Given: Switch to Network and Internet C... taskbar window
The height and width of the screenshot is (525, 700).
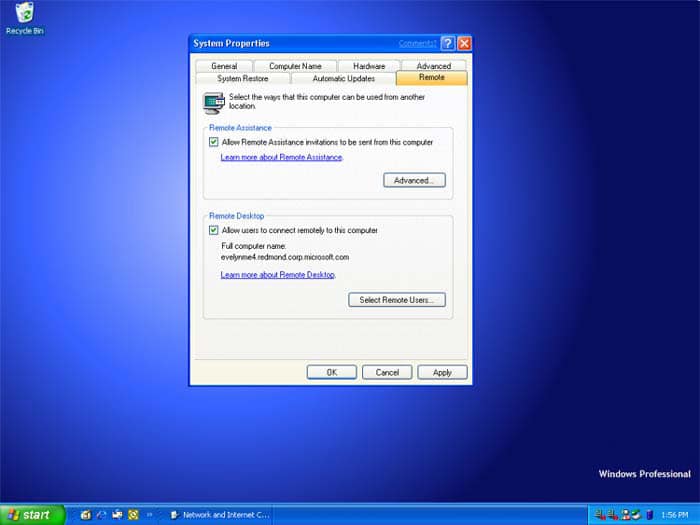Looking at the screenshot, I should click(x=220, y=515).
